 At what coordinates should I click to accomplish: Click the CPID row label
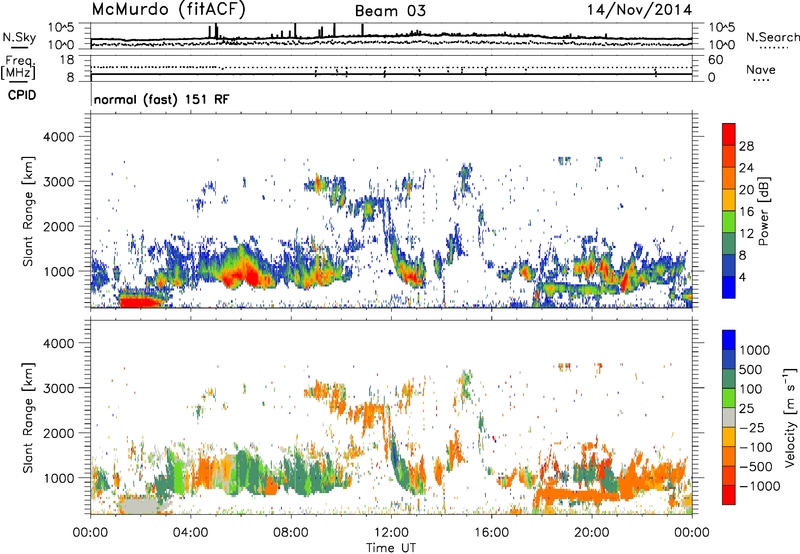click(22, 95)
